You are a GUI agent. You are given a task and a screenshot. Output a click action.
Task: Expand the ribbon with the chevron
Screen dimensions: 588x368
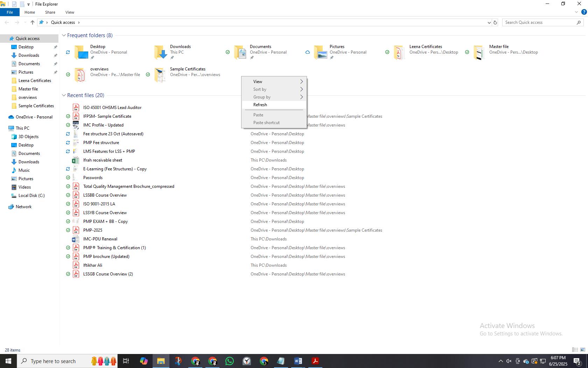point(576,12)
